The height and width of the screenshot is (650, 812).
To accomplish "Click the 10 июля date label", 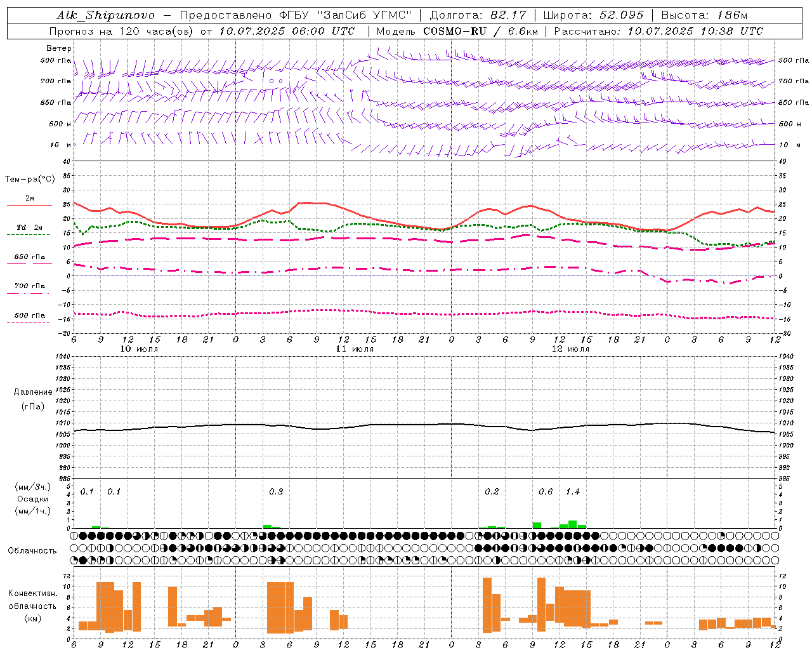I will [139, 349].
